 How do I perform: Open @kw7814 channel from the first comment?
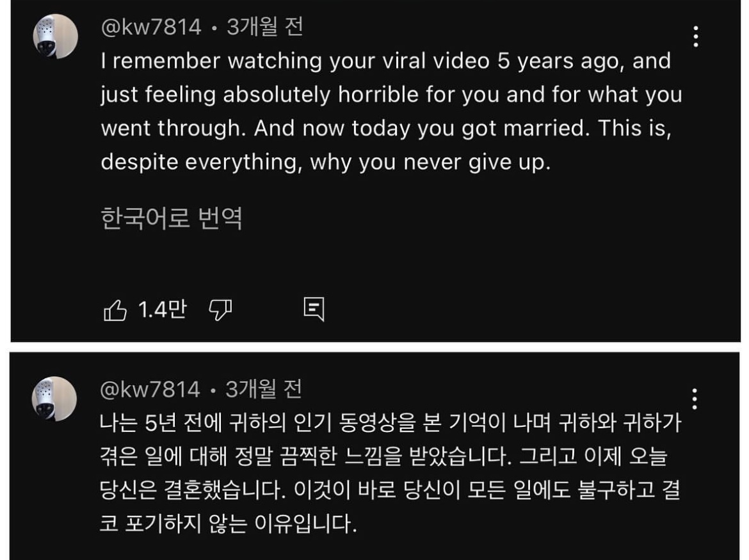tap(151, 28)
